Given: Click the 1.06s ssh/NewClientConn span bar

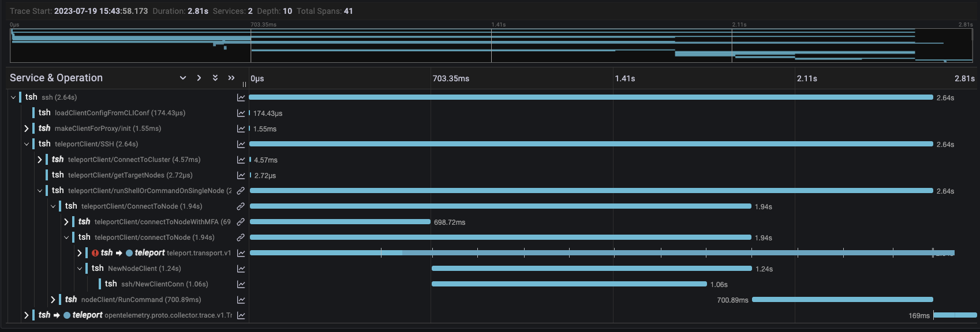Looking at the screenshot, I should (569, 284).
